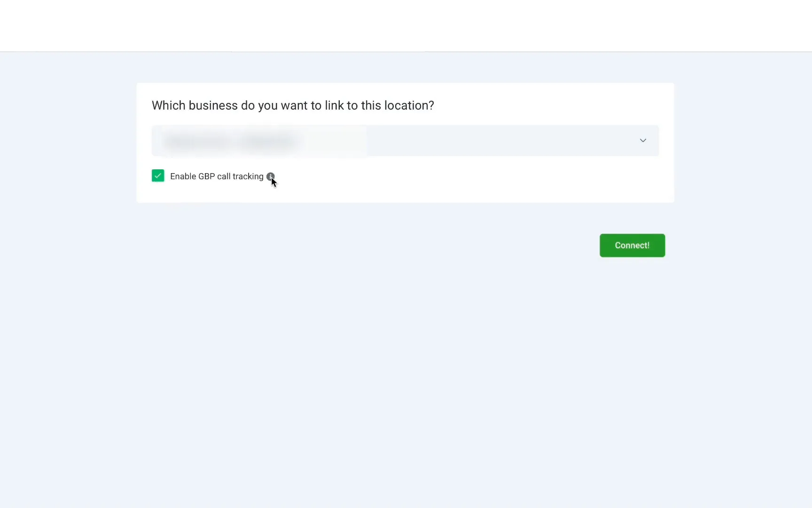Click the 'Enable GBP call tracking' label text
This screenshot has height=508, width=812.
[217, 176]
